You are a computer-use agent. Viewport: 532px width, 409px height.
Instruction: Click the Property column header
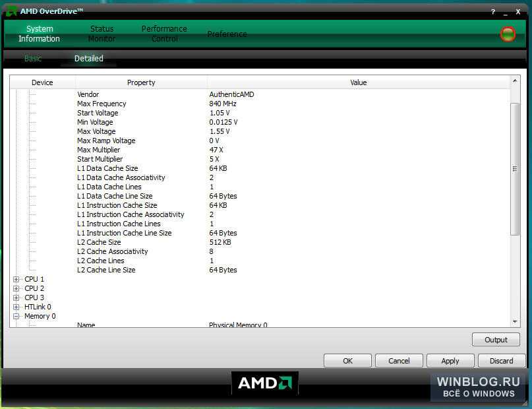click(141, 82)
